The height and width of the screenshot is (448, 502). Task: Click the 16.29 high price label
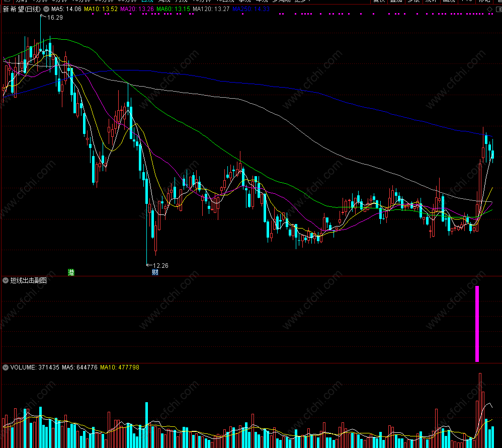55,18
